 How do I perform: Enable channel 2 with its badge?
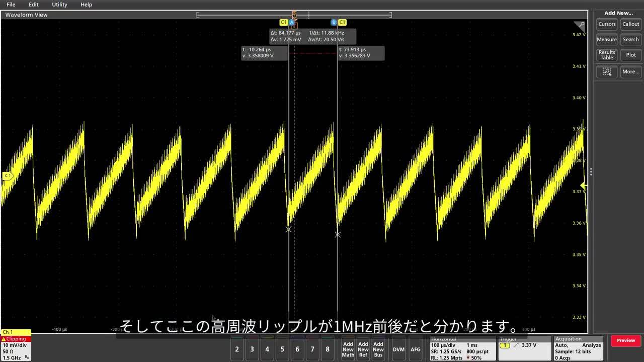coord(237,348)
